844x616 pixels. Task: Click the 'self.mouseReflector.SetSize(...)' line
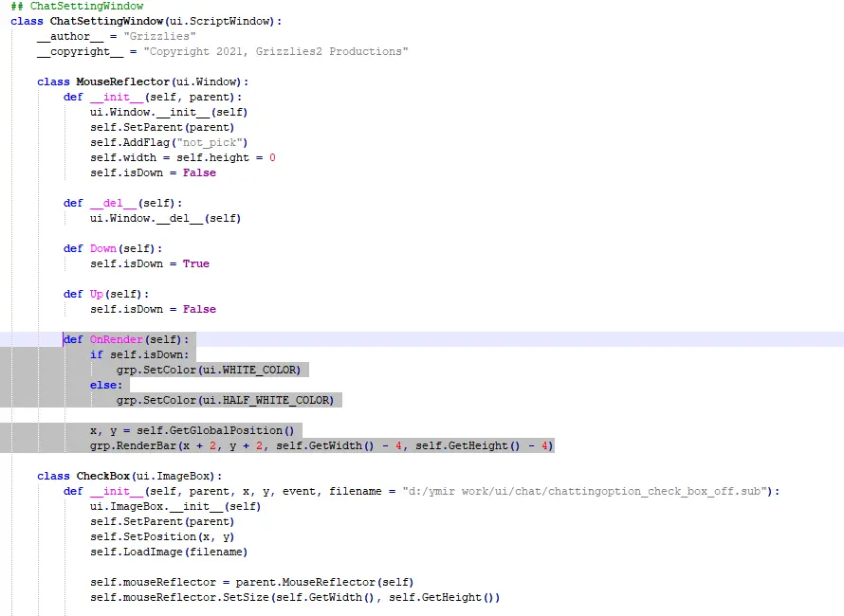(x=295, y=597)
